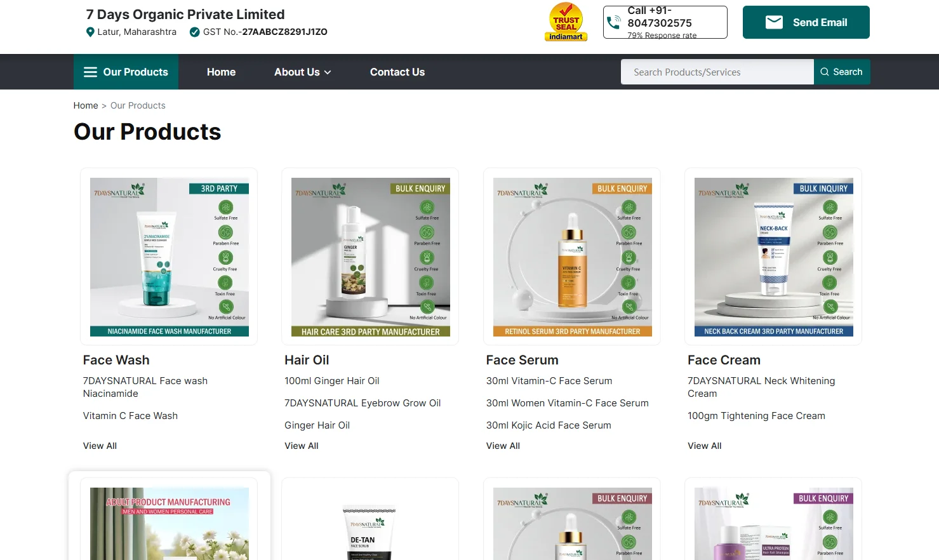Open the Niacinamide Face Wash product image

(x=169, y=257)
